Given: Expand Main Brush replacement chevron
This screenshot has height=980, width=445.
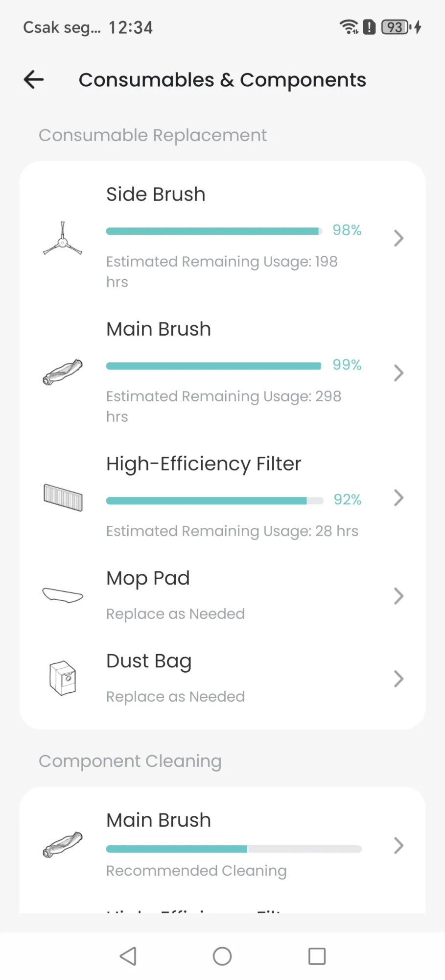Looking at the screenshot, I should pos(398,373).
